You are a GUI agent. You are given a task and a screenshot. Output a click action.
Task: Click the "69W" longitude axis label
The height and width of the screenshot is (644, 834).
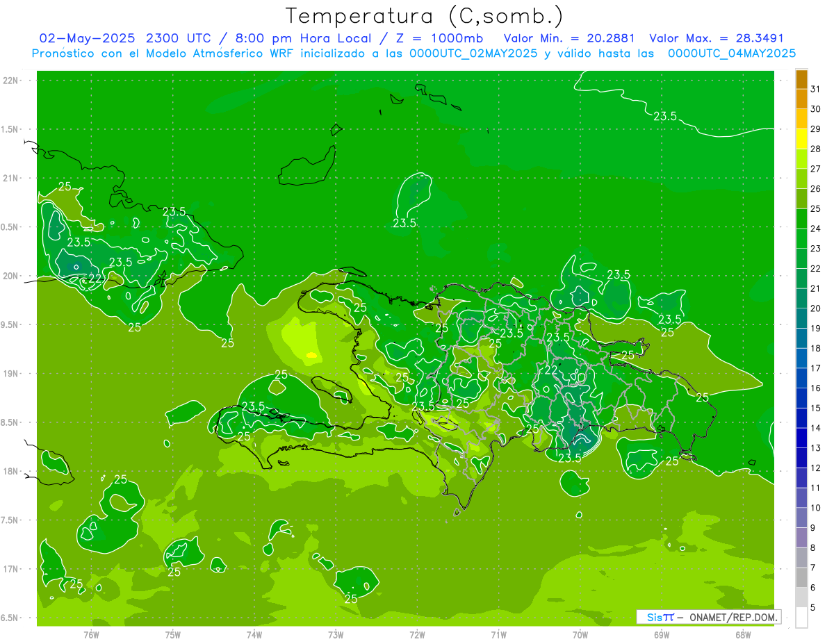(x=662, y=635)
